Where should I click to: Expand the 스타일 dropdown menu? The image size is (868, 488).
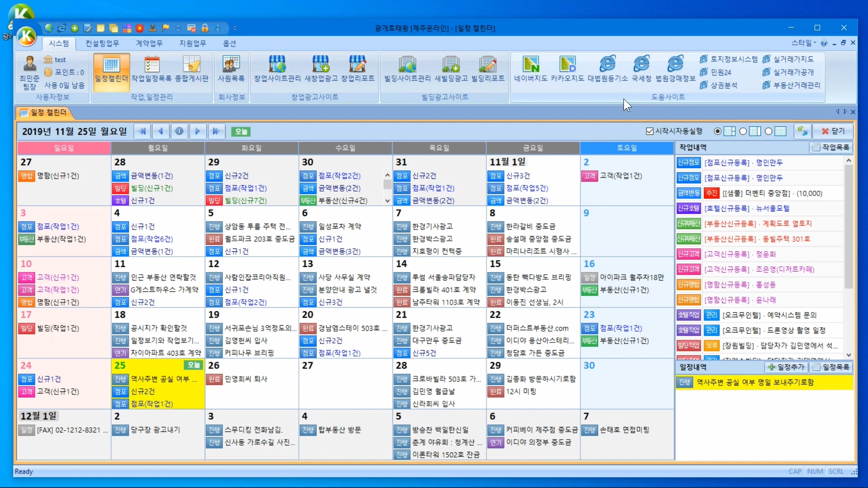tap(804, 43)
